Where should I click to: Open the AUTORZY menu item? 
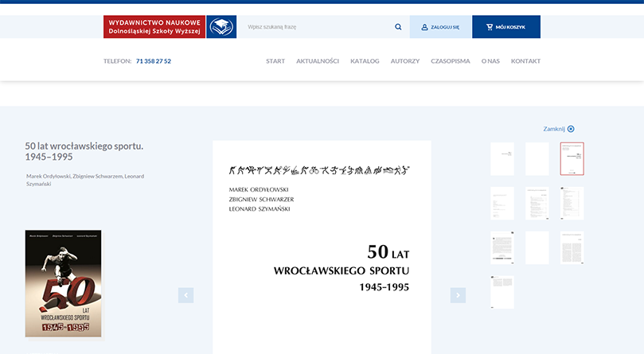[405, 60]
